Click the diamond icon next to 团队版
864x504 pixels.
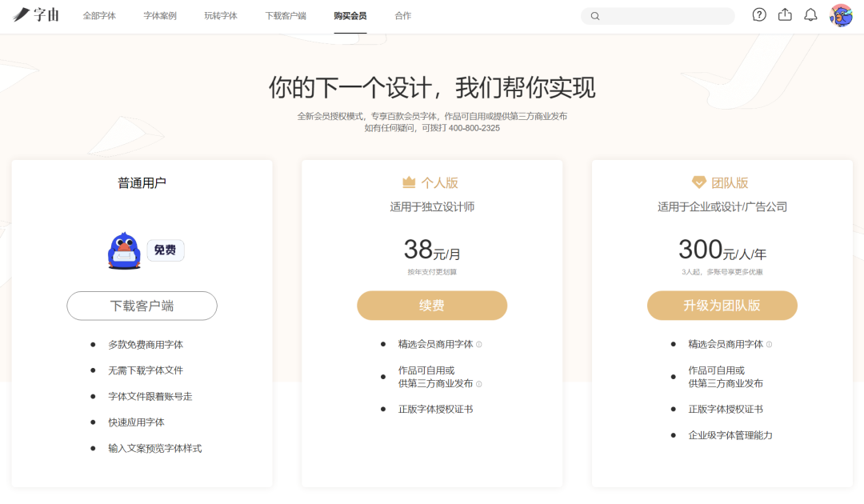click(699, 182)
